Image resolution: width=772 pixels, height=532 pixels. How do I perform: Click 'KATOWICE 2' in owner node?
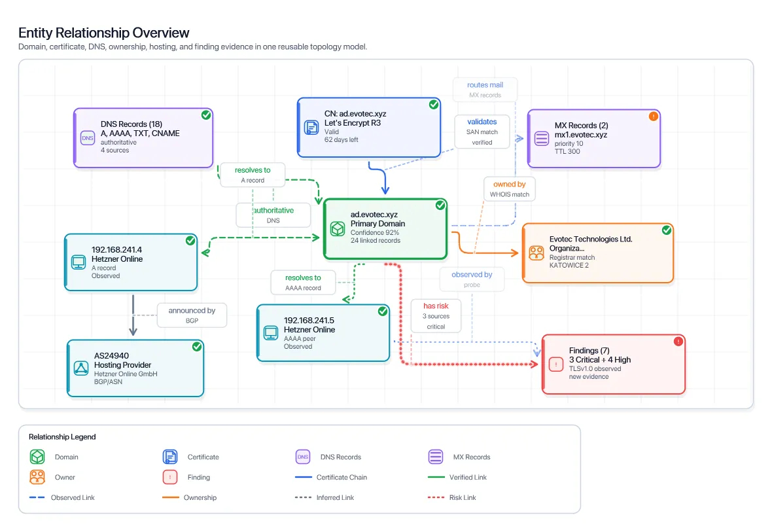tap(569, 265)
